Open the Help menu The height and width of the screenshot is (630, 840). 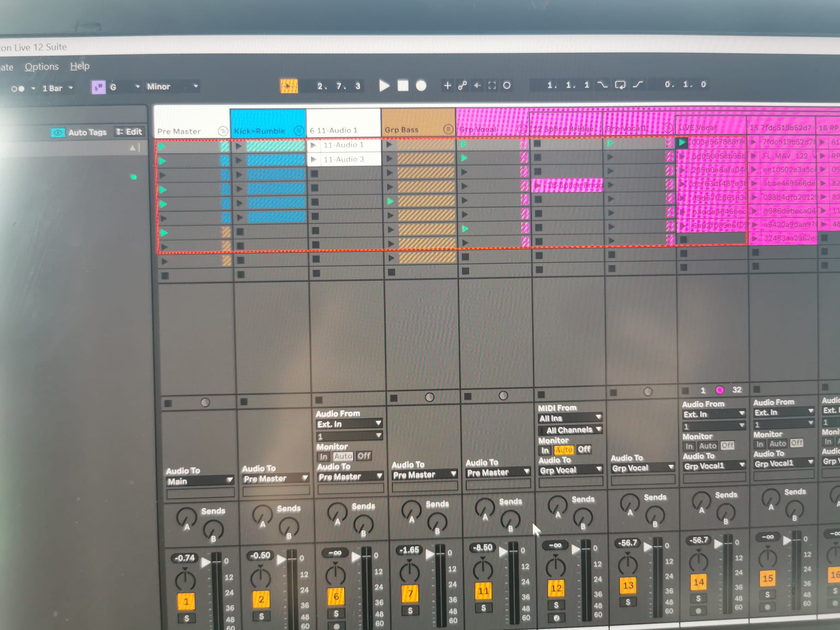80,66
